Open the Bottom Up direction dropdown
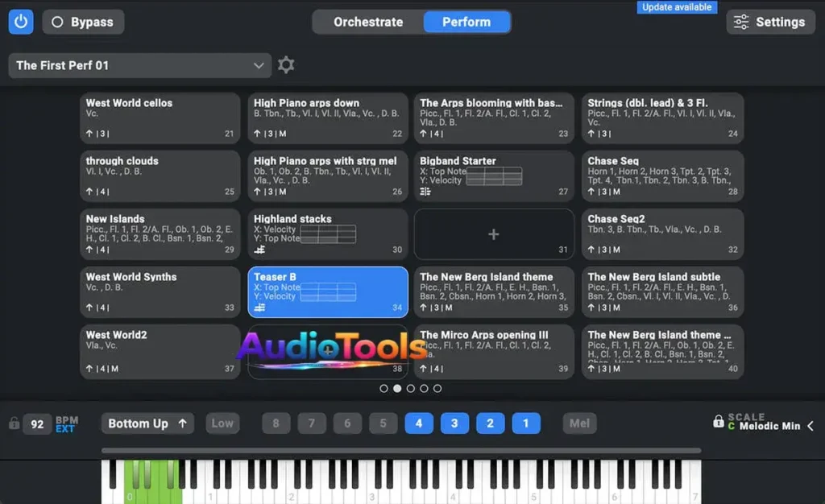Viewport: 825px width, 504px height. [x=147, y=423]
